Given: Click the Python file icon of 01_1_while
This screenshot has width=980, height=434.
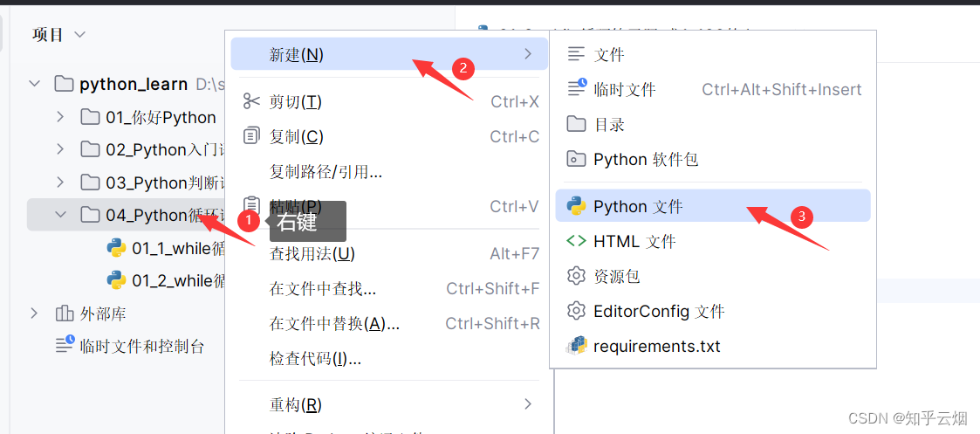Looking at the screenshot, I should pyautogui.click(x=116, y=248).
